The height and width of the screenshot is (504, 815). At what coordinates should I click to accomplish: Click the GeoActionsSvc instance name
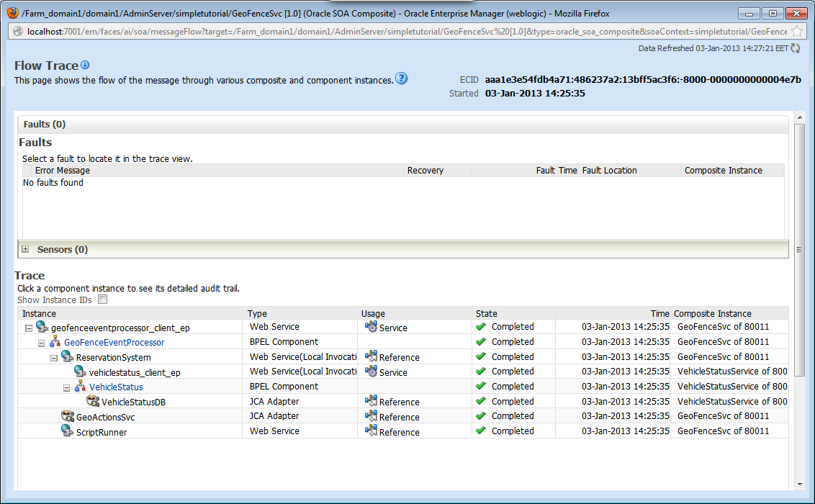106,417
